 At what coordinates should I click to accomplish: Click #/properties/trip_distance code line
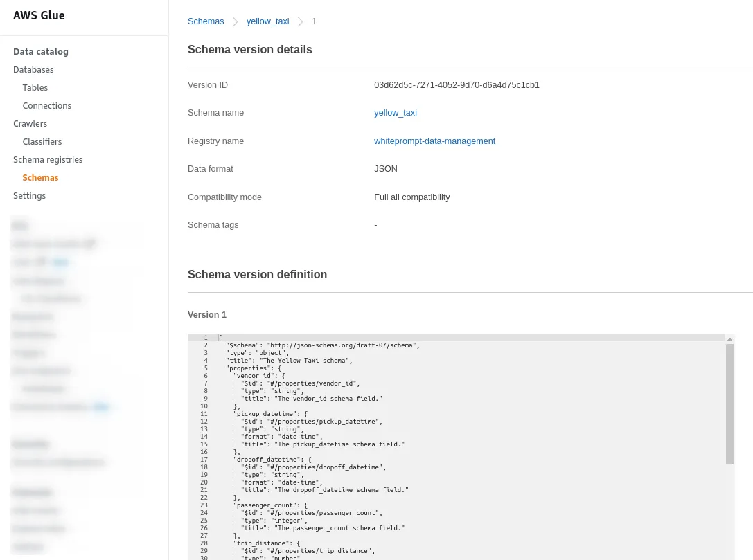[x=308, y=551]
